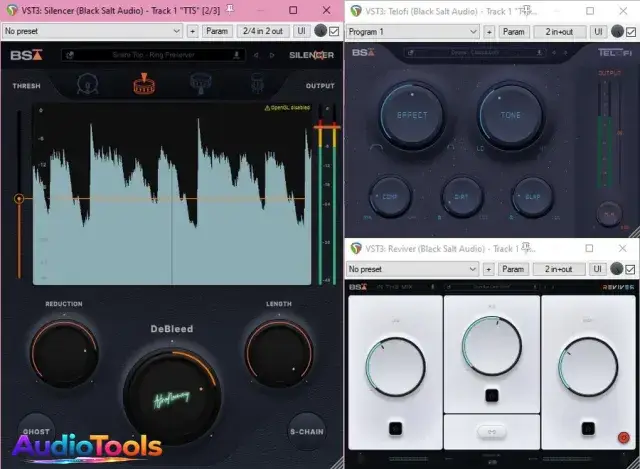Pin the Silencer window with the pin icon
This screenshot has width=640, height=469.
(x=230, y=10)
